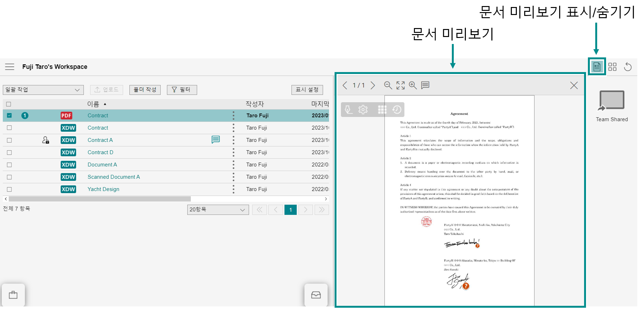This screenshot has height=309, width=644.
Task: Open the annotation comment list icon
Action: point(425,85)
